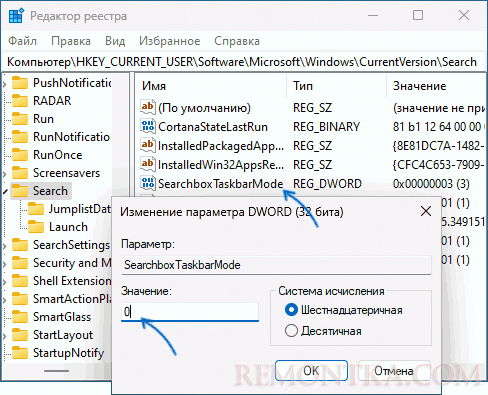Click the 0x00000003 (3) value cell
Image resolution: width=488 pixels, height=395 pixels.
[431, 184]
